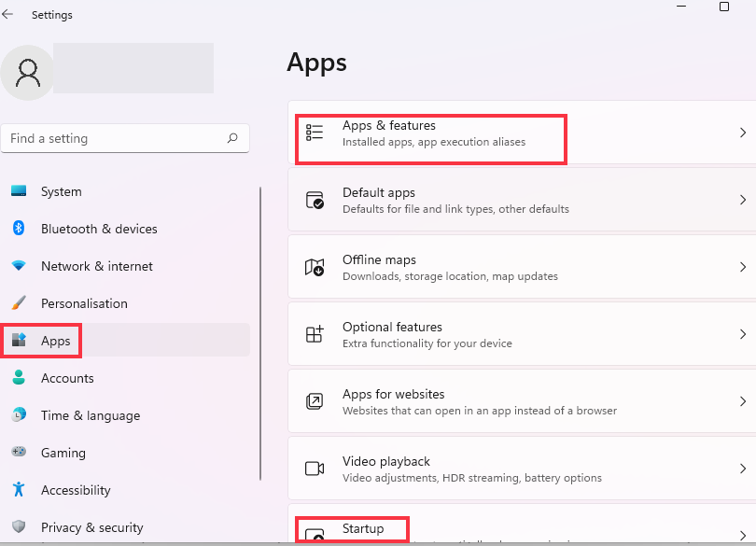The image size is (756, 546).
Task: Click the Default apps icon
Action: click(x=315, y=200)
